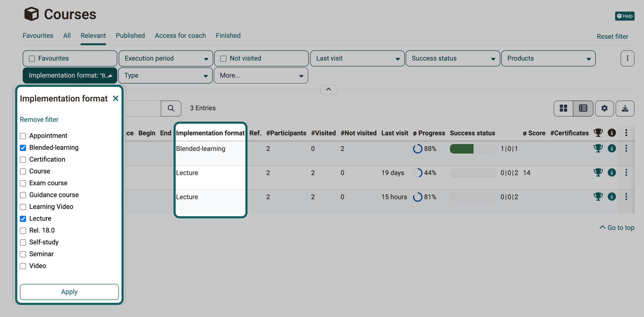Switch to the Published tab
Screen dimensions: 644x317
point(130,35)
